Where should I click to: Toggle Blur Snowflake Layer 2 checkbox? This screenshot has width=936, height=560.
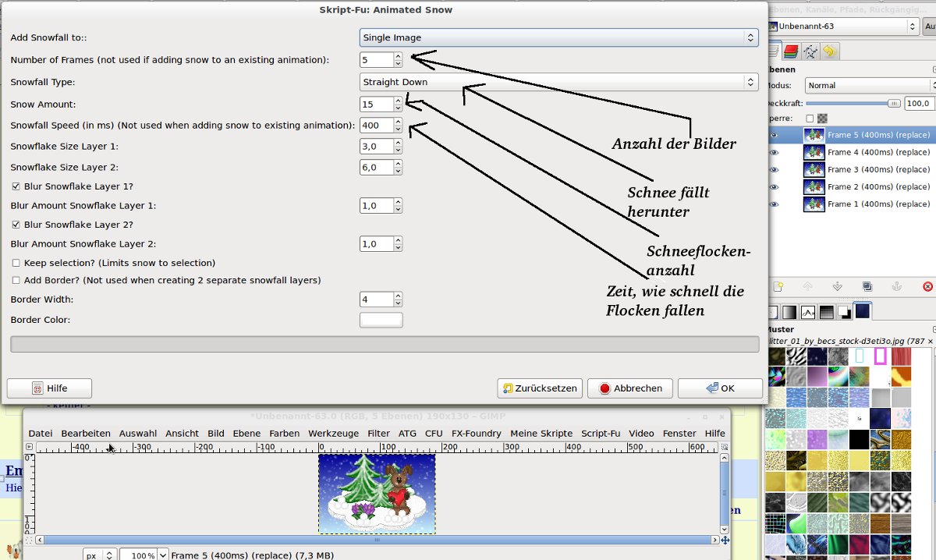16,225
